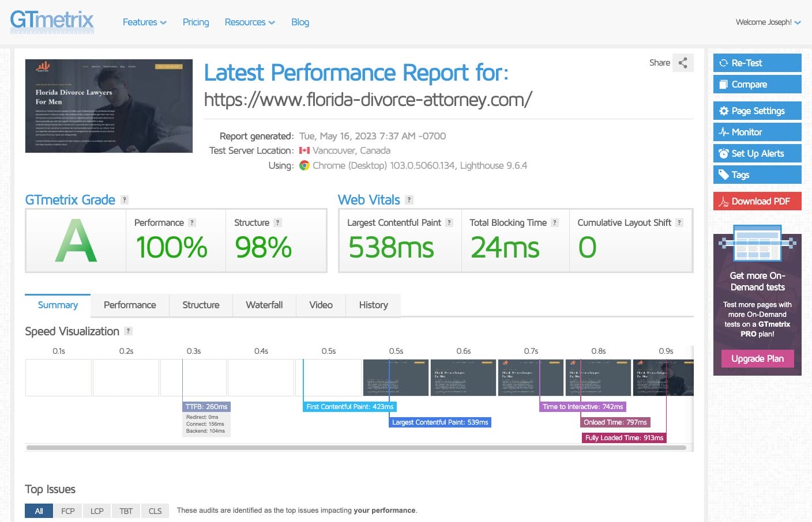Expand the Resources dropdown menu
This screenshot has height=522, width=812.
[x=249, y=22]
